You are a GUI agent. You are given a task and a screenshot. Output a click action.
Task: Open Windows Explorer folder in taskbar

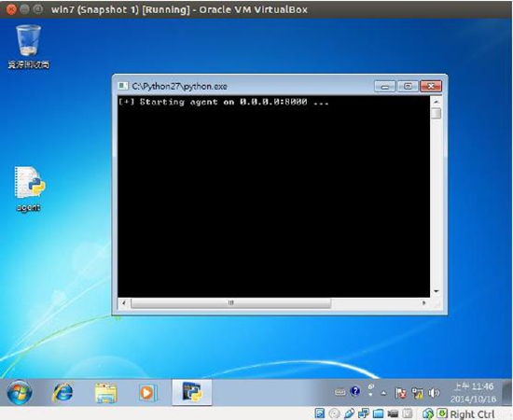105,393
